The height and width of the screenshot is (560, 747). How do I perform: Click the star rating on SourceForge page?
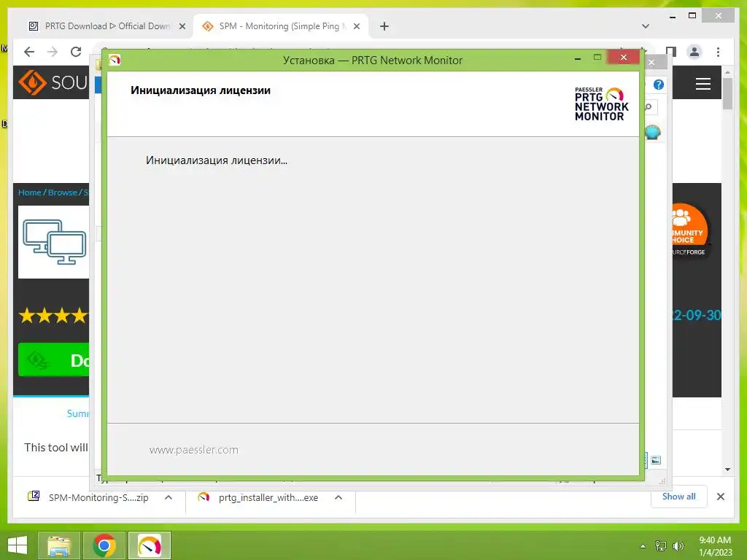(x=53, y=315)
